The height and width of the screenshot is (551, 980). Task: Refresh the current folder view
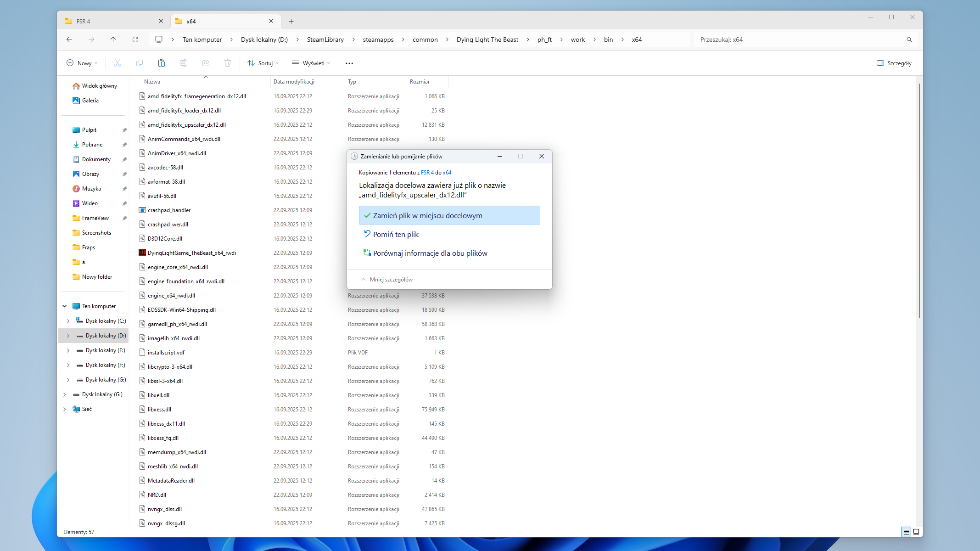[135, 39]
